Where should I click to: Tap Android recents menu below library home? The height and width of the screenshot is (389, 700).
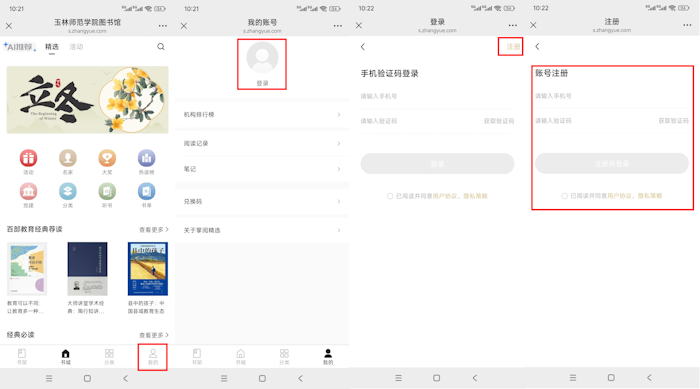[x=49, y=378]
